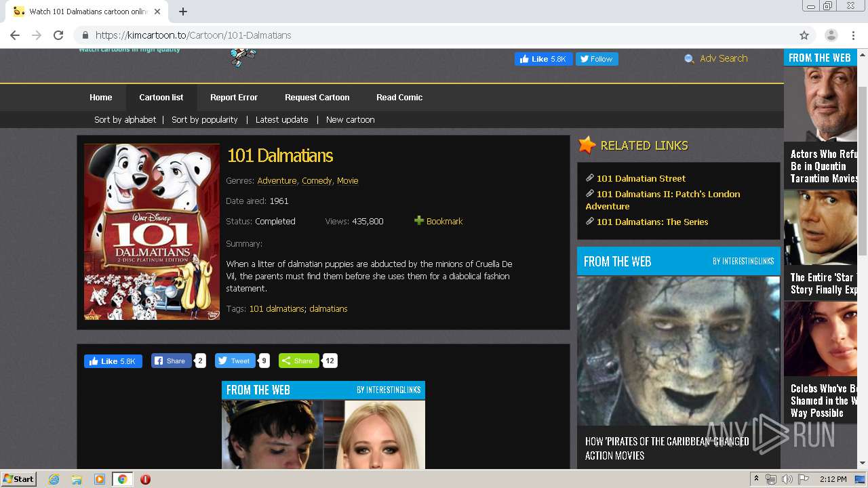Viewport: 868px width, 488px height.
Task: Open the '101 dalmatians' tag
Action: coord(277,308)
